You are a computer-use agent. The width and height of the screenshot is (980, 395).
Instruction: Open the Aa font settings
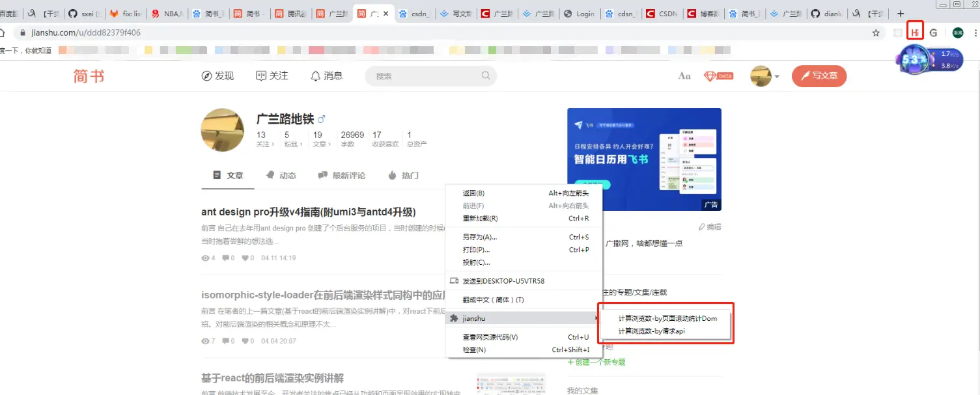684,76
